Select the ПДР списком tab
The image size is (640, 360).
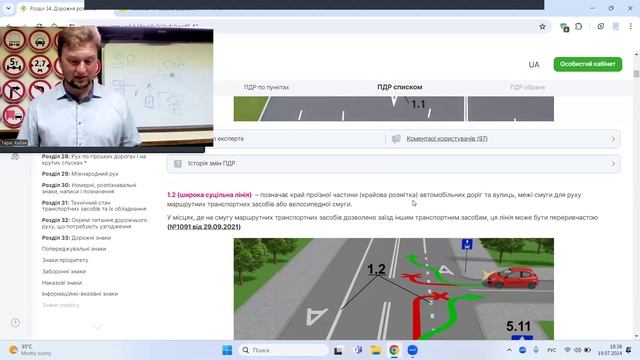pos(400,87)
